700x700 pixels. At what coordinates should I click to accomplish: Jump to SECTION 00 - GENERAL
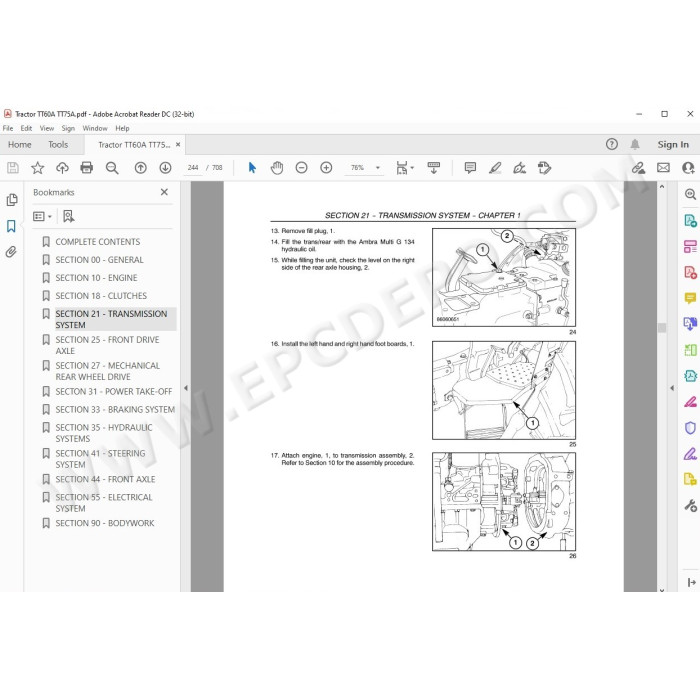click(x=100, y=260)
